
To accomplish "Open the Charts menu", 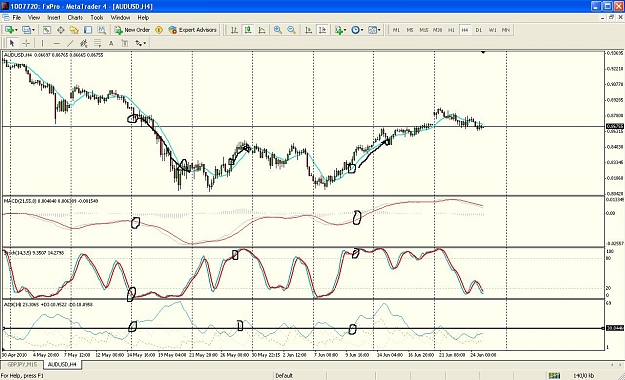I will pyautogui.click(x=75, y=18).
